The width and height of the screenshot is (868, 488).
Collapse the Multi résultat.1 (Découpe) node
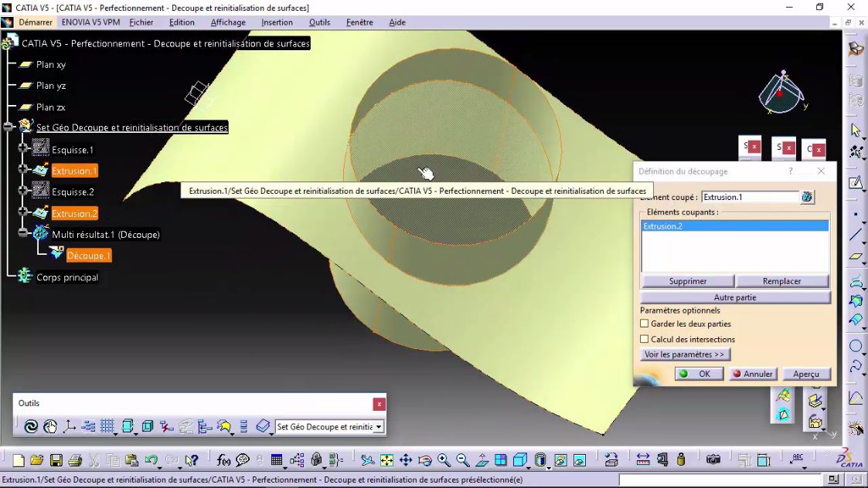tap(22, 233)
